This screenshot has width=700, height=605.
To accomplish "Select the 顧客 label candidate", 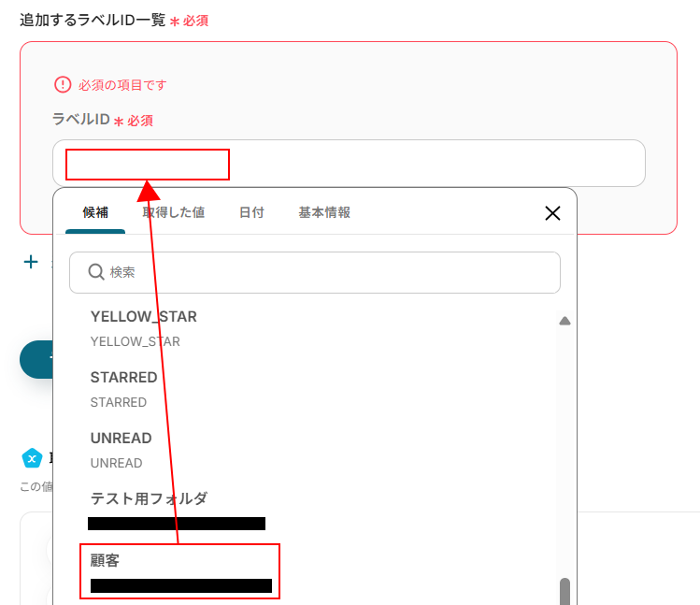I will tap(180, 571).
